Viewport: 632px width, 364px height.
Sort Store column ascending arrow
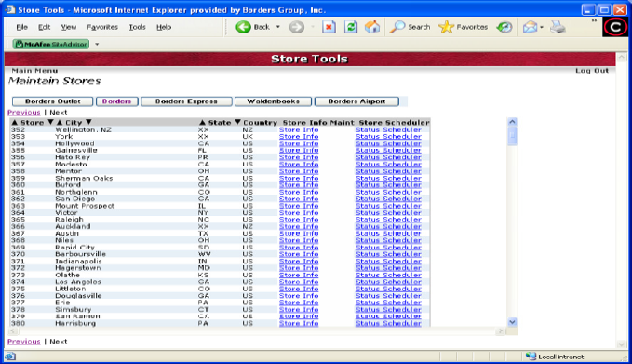tap(15, 122)
